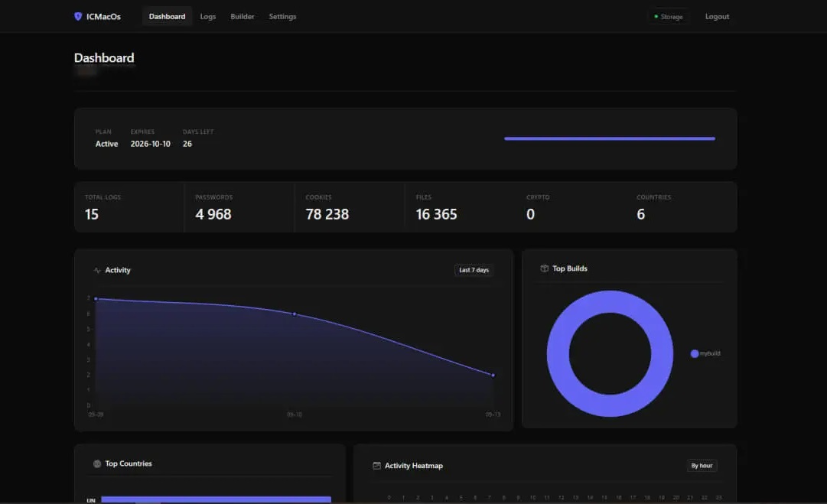Image resolution: width=827 pixels, height=504 pixels.
Task: Click the Total Logs value 15
Action: pos(92,215)
